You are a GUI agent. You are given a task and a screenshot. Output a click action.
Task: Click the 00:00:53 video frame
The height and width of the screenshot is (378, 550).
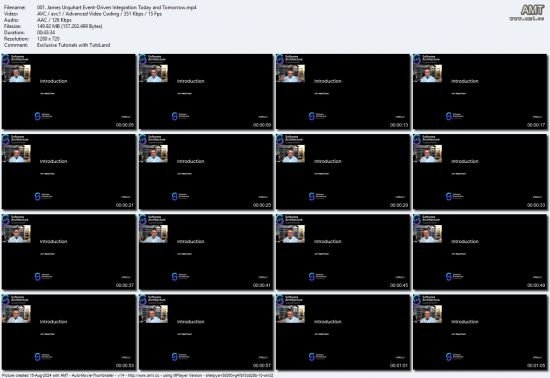click(68, 332)
